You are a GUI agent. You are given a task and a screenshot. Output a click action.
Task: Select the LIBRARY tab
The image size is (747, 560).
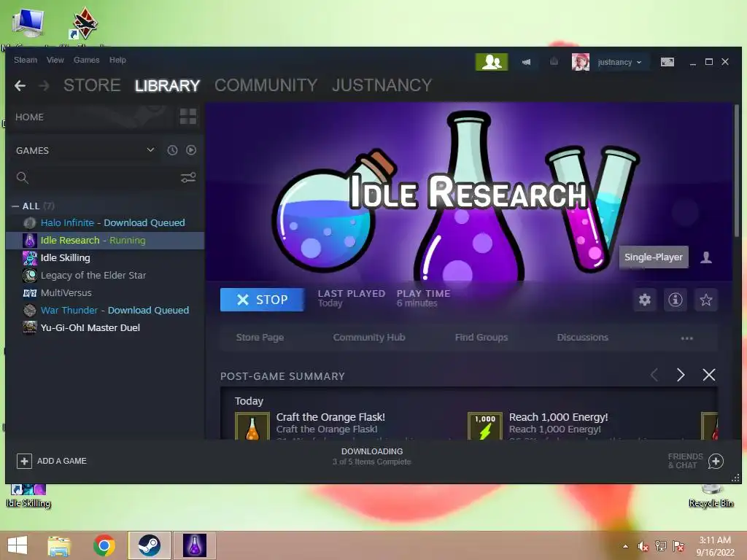pyautogui.click(x=167, y=85)
